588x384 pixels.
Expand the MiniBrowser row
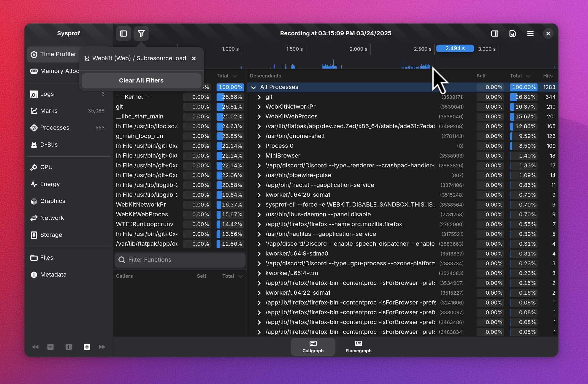point(259,156)
